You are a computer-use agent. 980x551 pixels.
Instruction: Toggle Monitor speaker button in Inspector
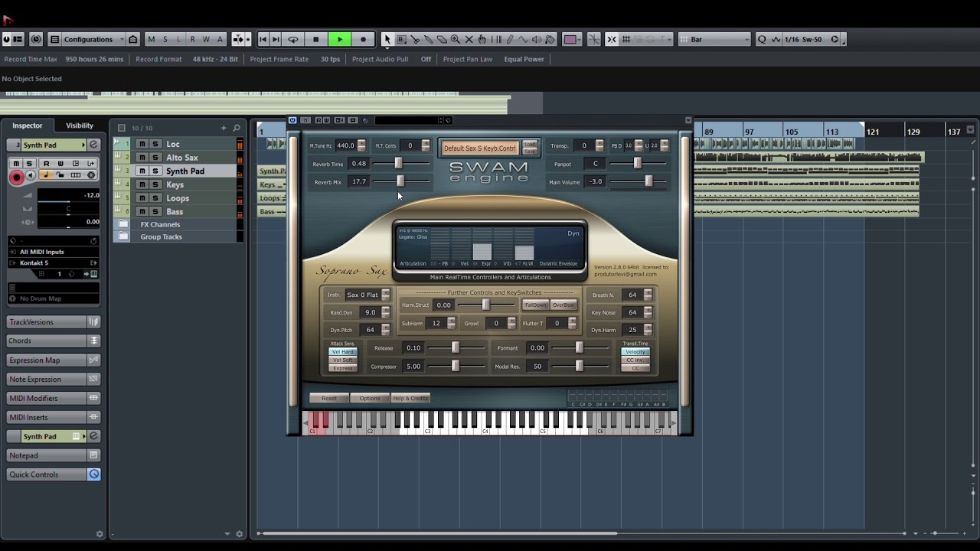pyautogui.click(x=31, y=175)
